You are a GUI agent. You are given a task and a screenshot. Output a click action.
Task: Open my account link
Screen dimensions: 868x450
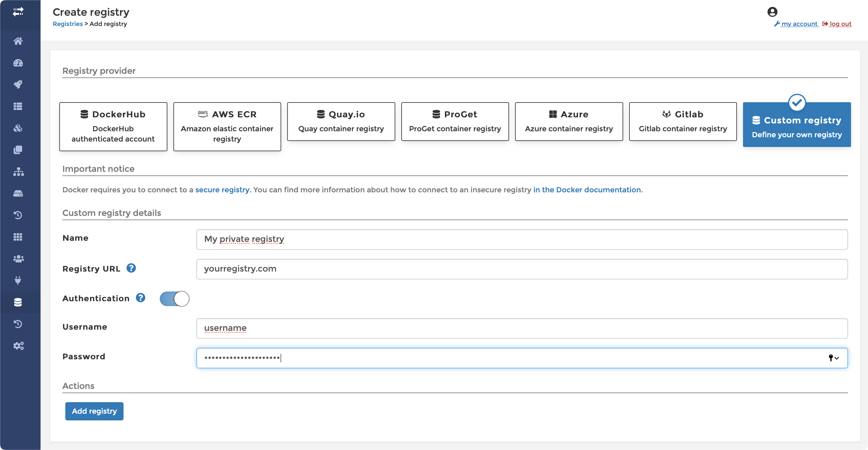796,24
